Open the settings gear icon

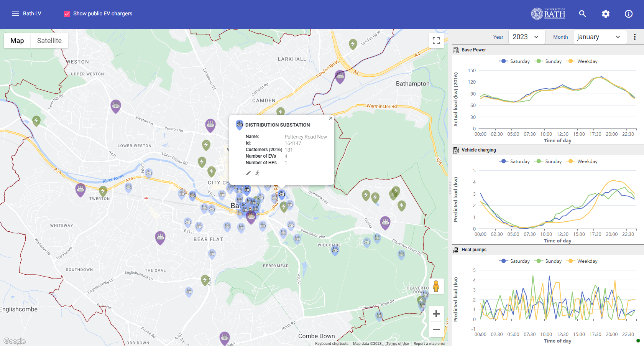[x=605, y=14]
